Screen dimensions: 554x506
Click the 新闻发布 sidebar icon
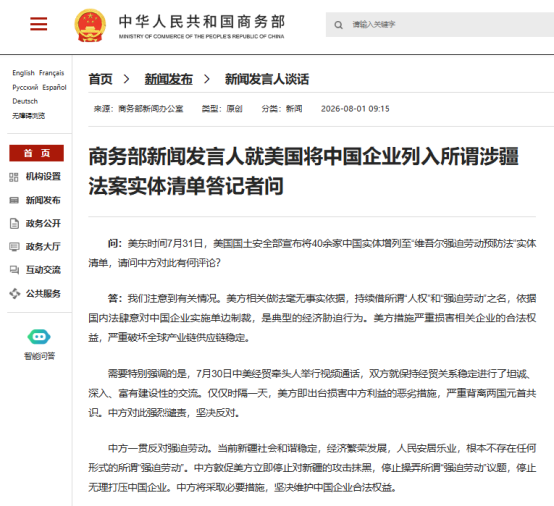(x=14, y=200)
